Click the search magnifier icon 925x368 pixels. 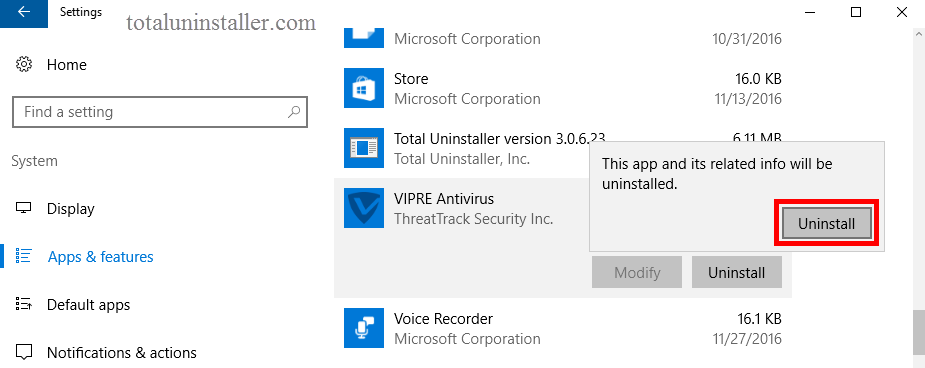[293, 111]
